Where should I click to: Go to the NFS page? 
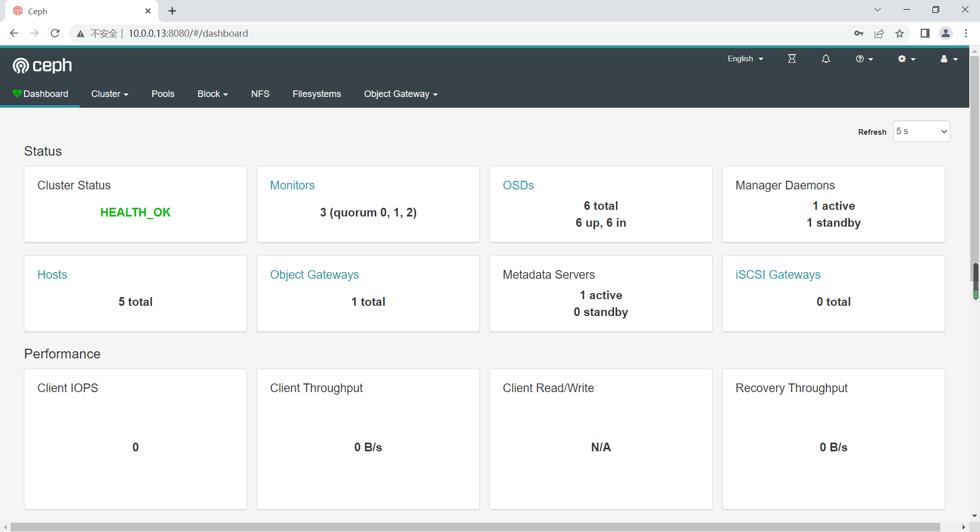(x=260, y=94)
